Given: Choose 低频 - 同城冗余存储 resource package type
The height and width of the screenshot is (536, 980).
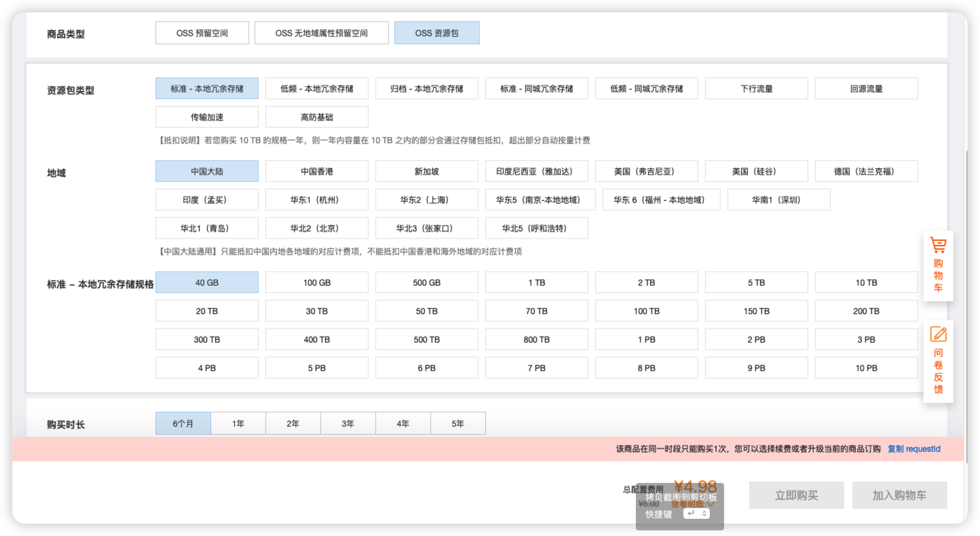Looking at the screenshot, I should point(647,88).
